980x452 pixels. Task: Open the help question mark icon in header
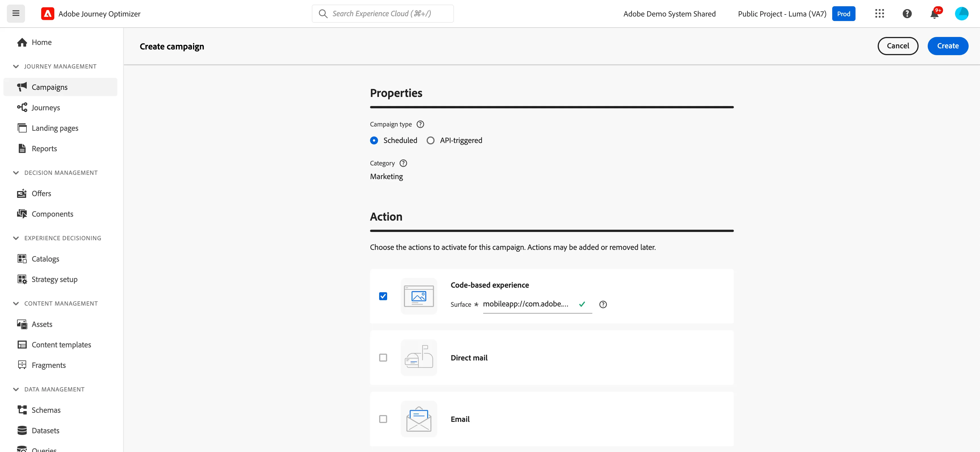point(907,14)
